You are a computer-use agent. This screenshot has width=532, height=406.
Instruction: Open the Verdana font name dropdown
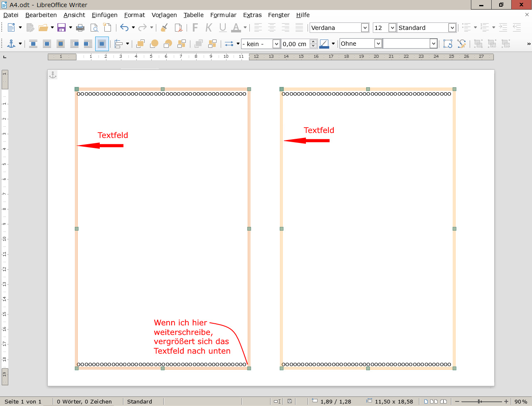click(365, 27)
